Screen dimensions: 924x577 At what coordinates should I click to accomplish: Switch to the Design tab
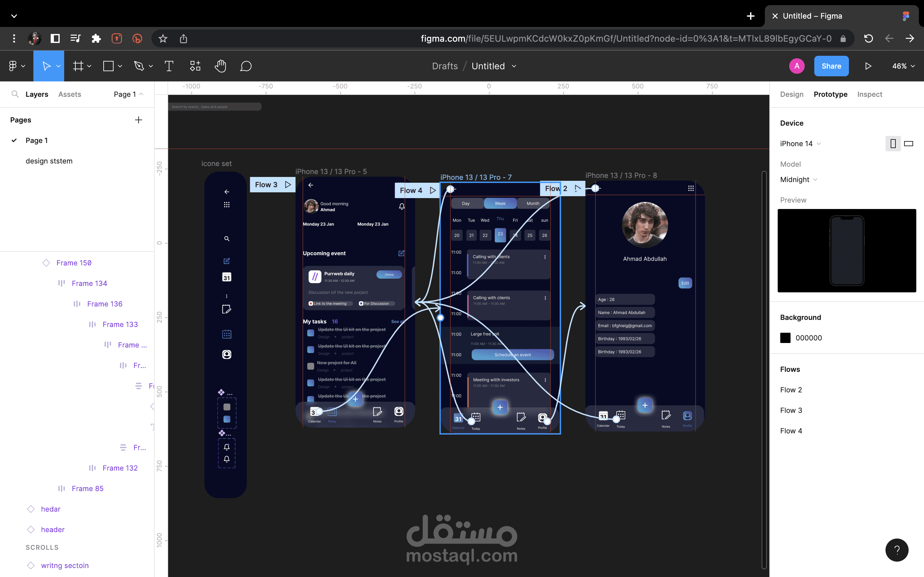tap(791, 94)
